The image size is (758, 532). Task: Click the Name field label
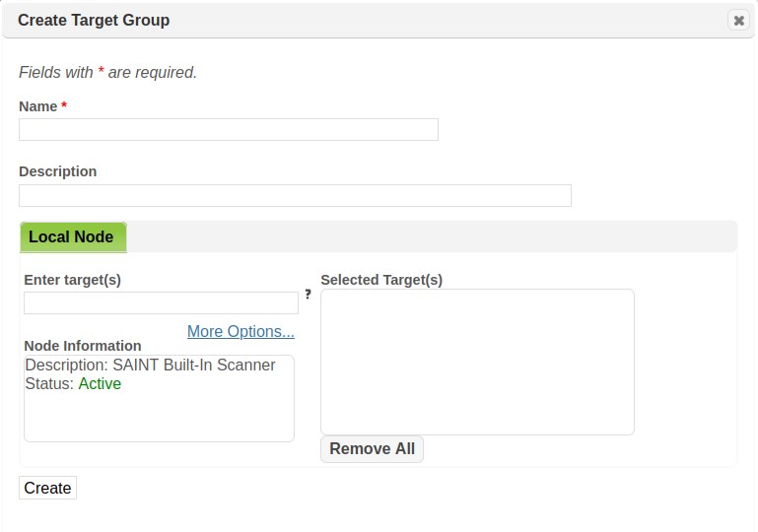(38, 106)
